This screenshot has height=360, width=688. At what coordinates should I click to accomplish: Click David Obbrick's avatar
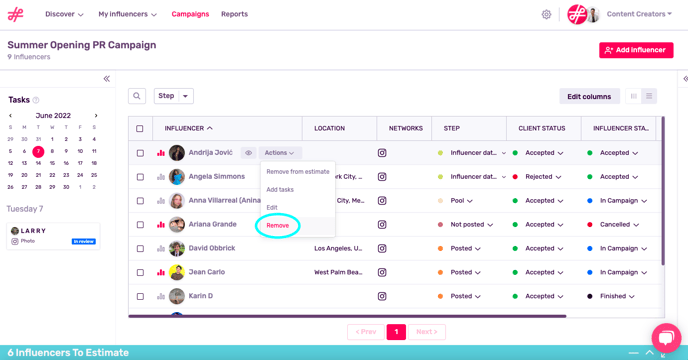point(177,248)
